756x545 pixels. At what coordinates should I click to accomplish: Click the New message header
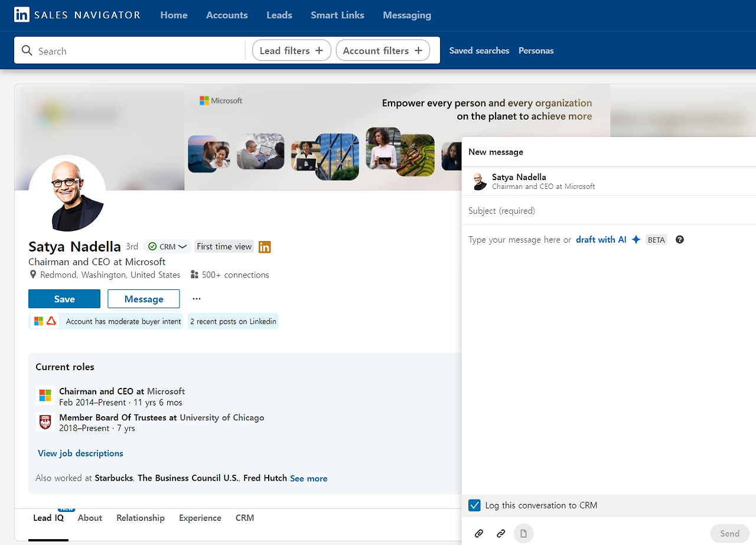click(496, 152)
